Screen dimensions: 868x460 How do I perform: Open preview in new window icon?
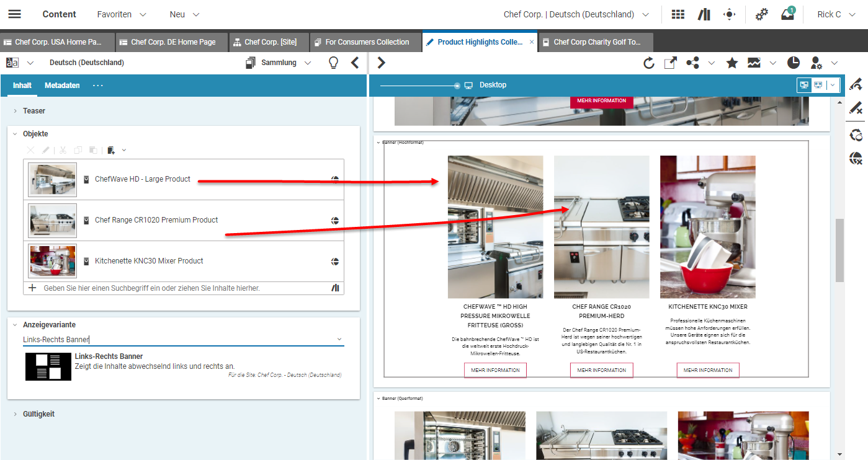pyautogui.click(x=670, y=63)
